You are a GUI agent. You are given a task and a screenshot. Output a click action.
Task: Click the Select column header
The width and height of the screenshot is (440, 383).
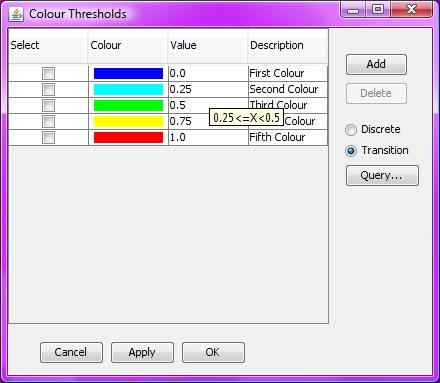coord(48,46)
